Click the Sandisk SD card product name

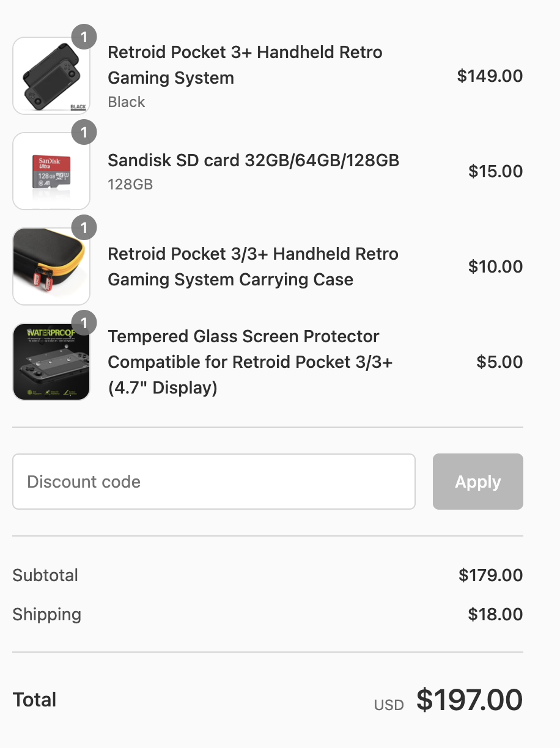pos(253,160)
